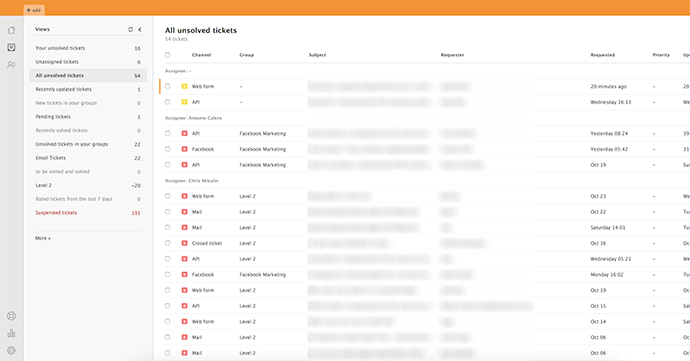
Task: Sort by Requester column header
Action: tap(452, 55)
